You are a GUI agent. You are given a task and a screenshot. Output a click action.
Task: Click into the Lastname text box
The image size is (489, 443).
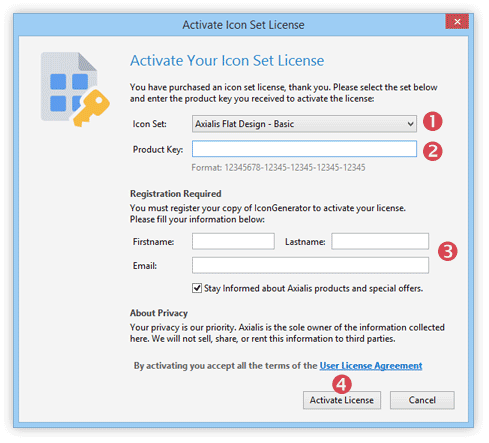[x=380, y=241]
